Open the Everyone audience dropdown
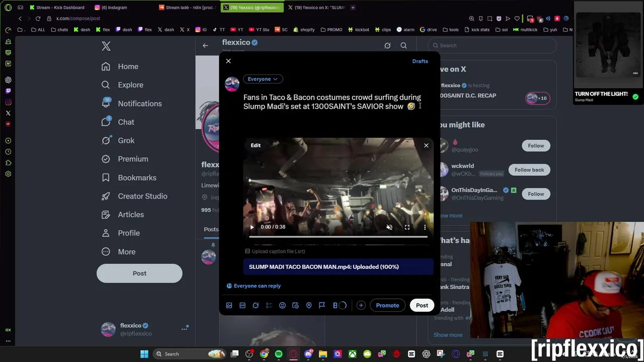Image resolution: width=644 pixels, height=362 pixels. [263, 79]
